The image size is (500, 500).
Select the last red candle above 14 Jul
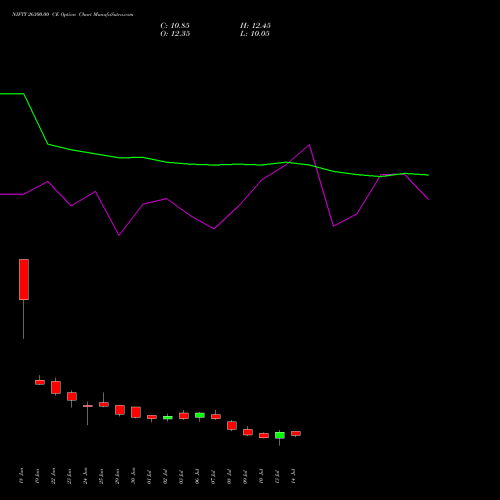(296, 433)
